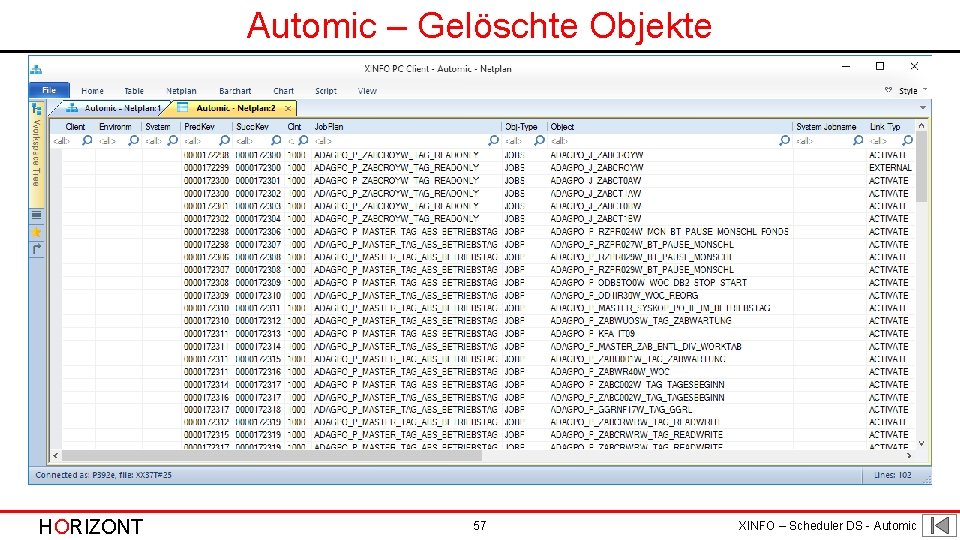Image resolution: width=960 pixels, height=540 pixels.
Task: Select cell ADAGPO_J_ZABCT0AW
Action: pos(596,181)
